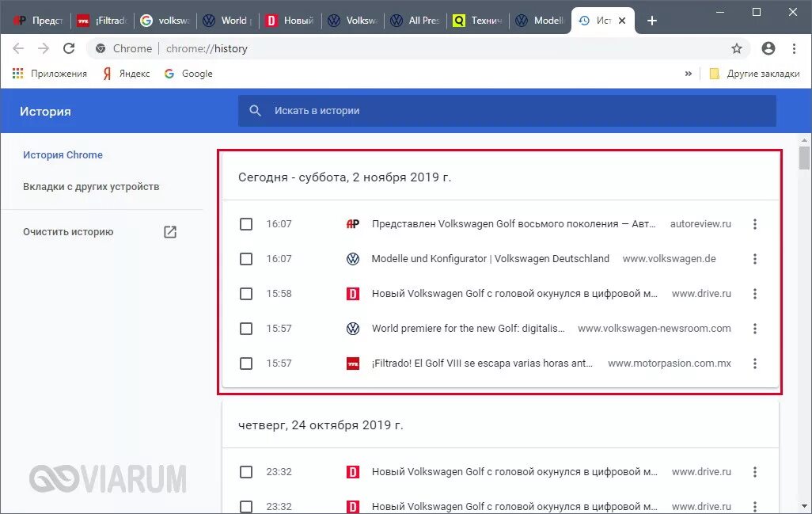
Task: Open World premiere for the new Golf link
Action: tap(469, 329)
